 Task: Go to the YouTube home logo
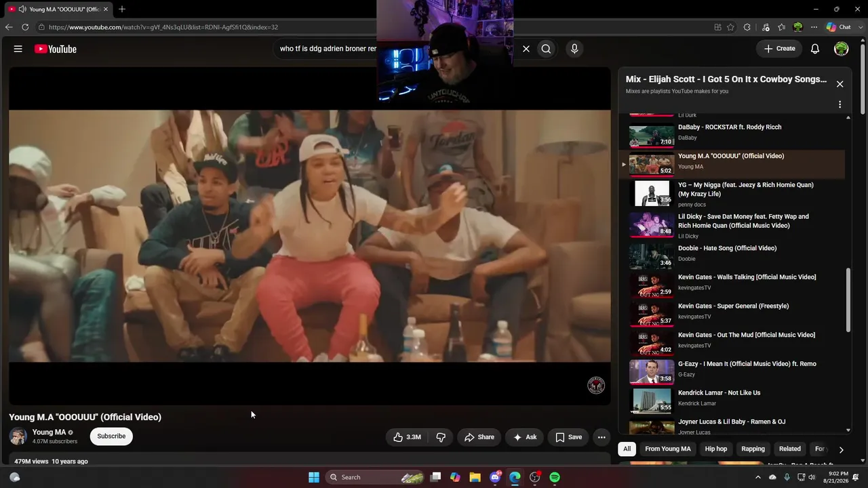tap(56, 49)
